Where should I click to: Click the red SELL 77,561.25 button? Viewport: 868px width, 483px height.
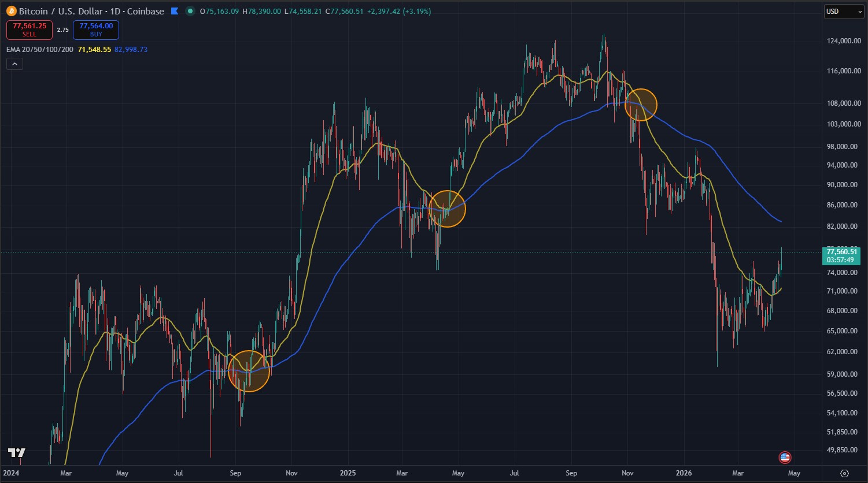(x=29, y=30)
